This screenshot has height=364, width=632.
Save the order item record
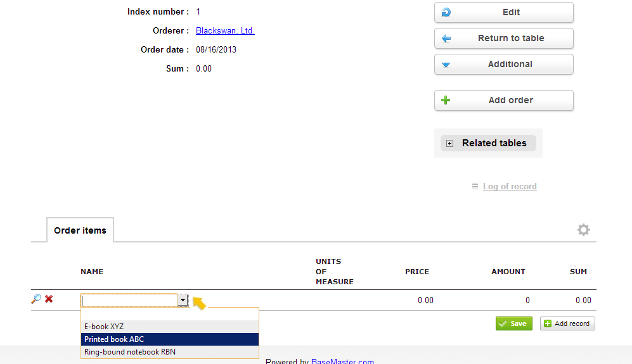coord(514,323)
